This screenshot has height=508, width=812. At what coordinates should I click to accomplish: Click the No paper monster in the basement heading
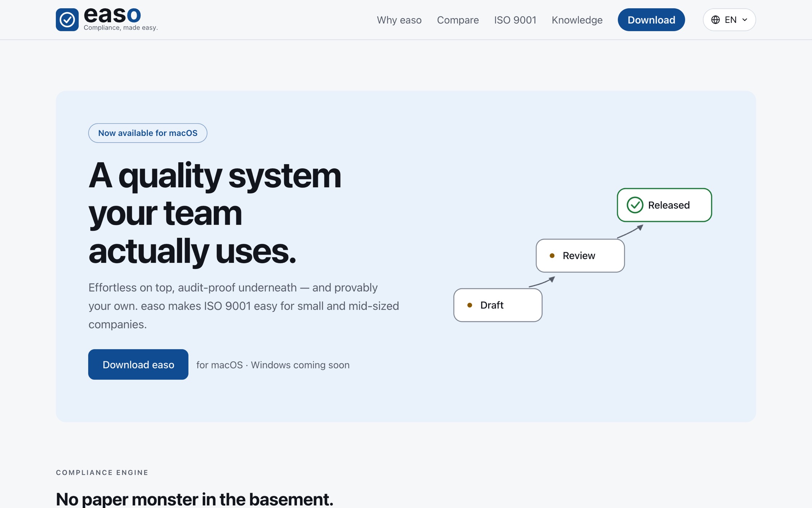coord(194,499)
